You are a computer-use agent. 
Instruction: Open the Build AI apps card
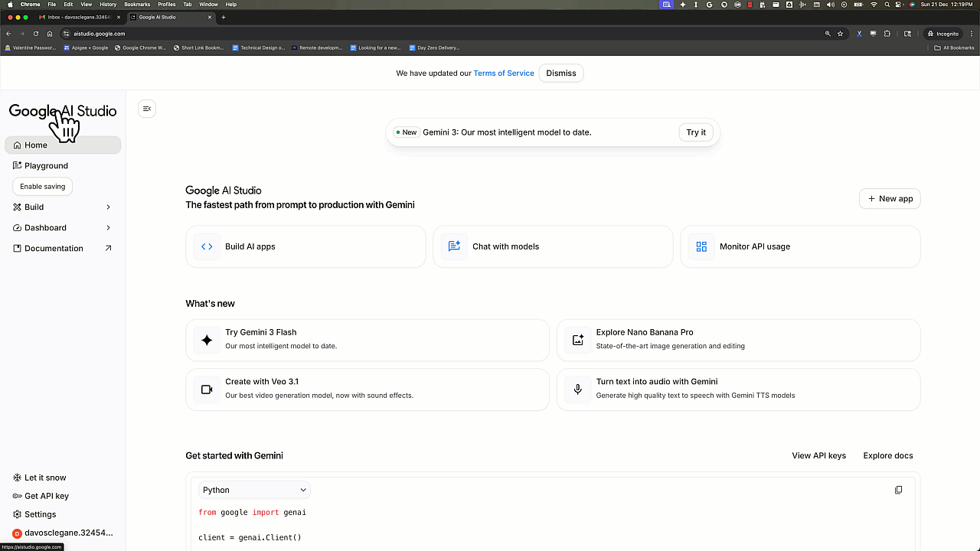pos(305,246)
